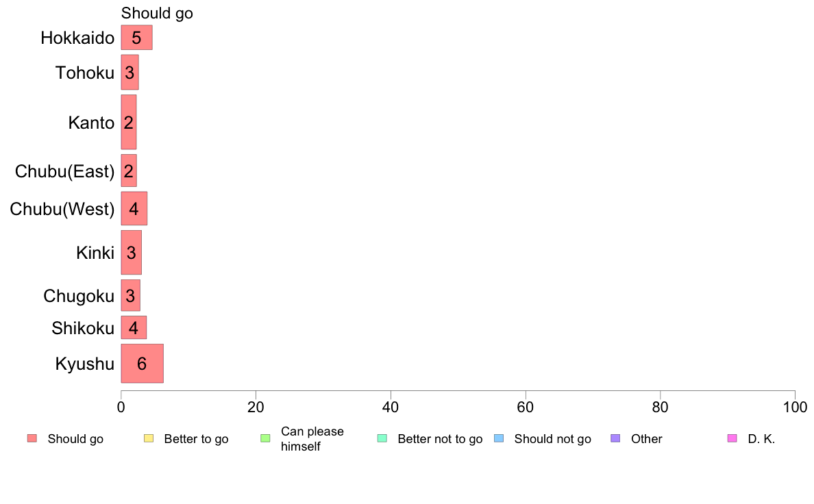Image resolution: width=814 pixels, height=504 pixels.
Task: Select the Kyushu bar showing 6
Action: point(143,364)
